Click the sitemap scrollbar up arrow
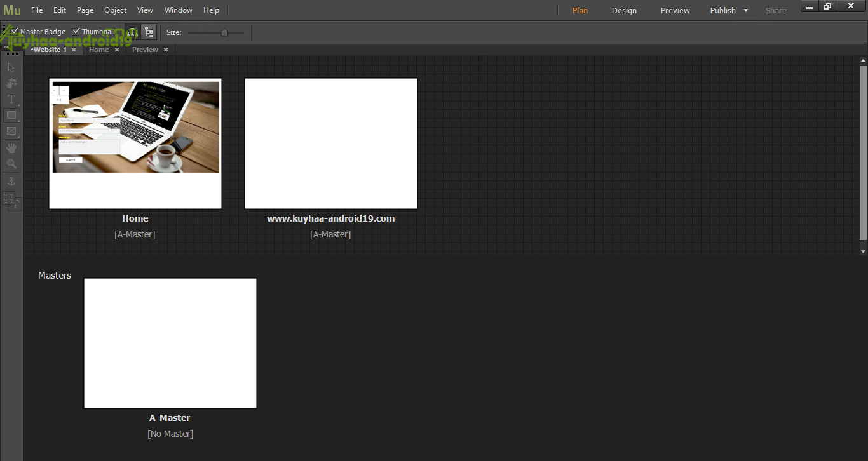Image resolution: width=868 pixels, height=461 pixels. click(863, 60)
